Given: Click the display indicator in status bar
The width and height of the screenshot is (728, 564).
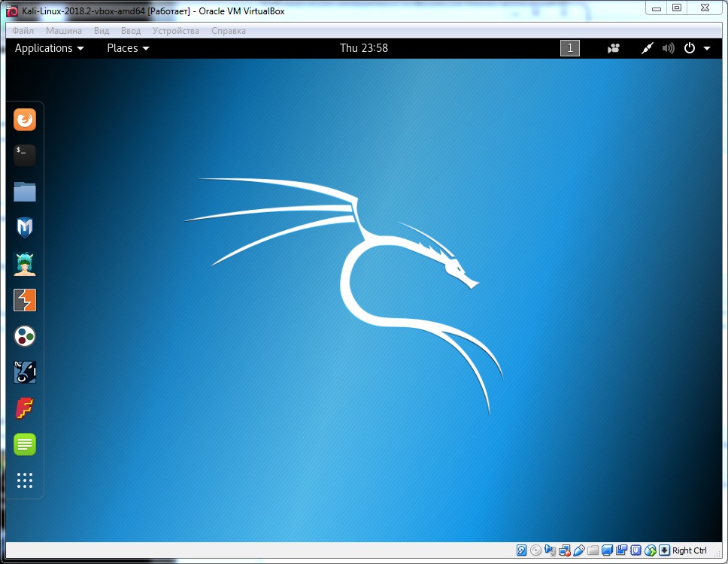Looking at the screenshot, I should pyautogui.click(x=607, y=550).
